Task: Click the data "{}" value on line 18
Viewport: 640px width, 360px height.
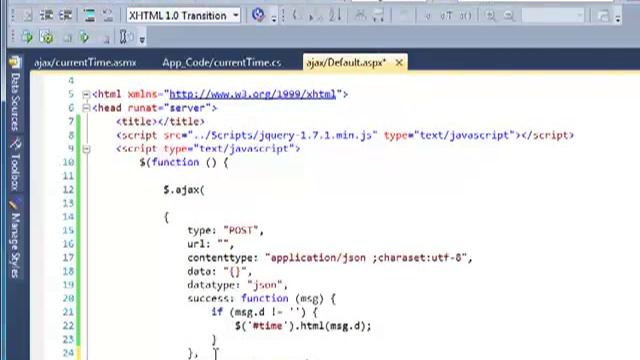Action: pos(235,271)
